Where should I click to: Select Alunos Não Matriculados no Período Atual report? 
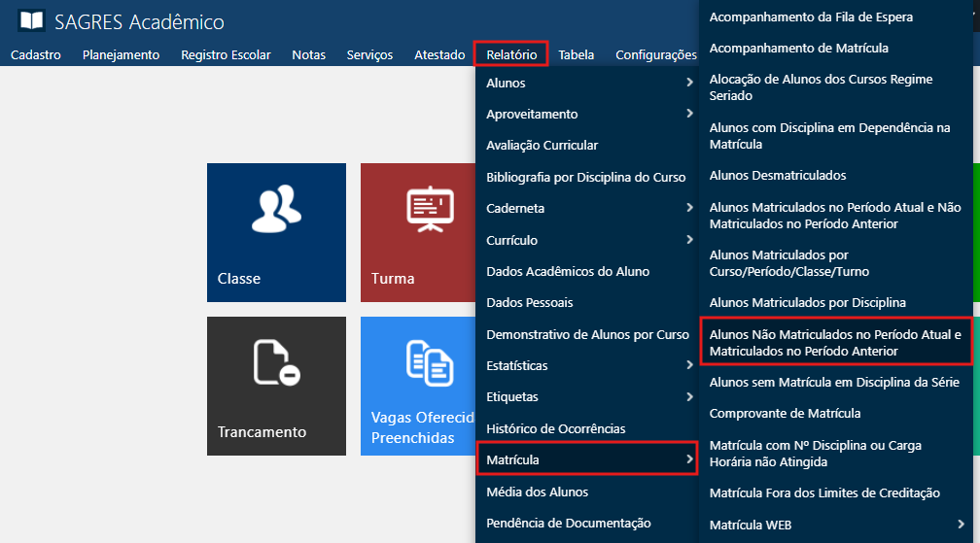(834, 342)
